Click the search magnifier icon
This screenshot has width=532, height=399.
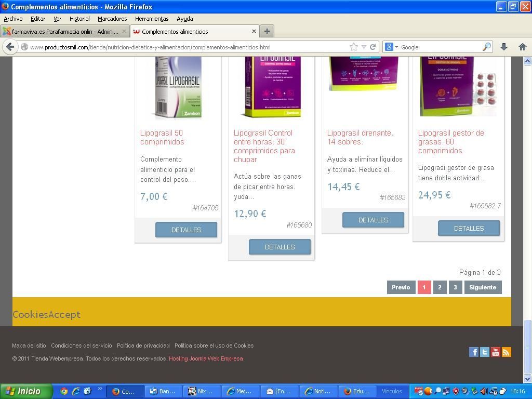coord(486,47)
